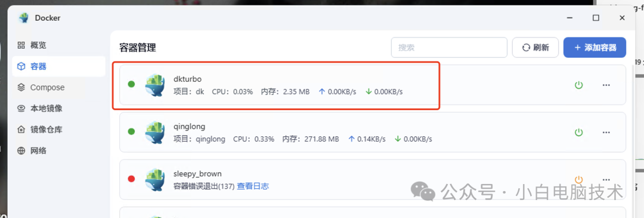Close the Docker window
Image resolution: width=644 pixels, height=218 pixels.
(622, 18)
